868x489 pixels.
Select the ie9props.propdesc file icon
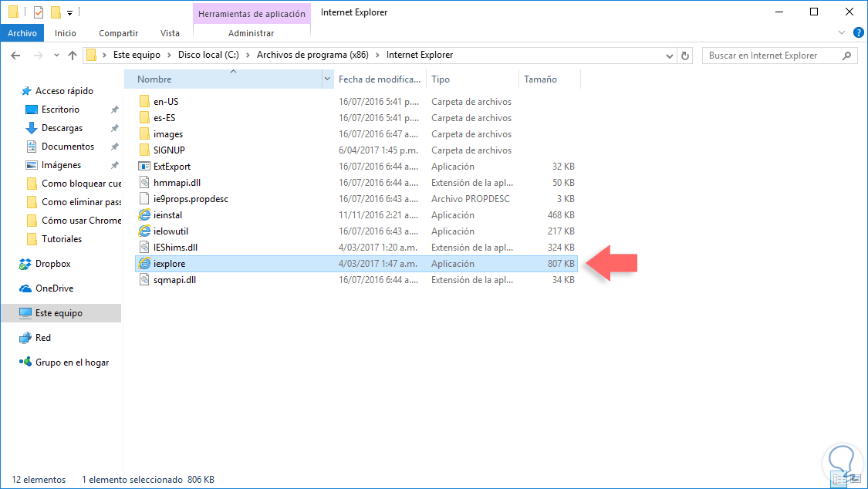point(144,198)
